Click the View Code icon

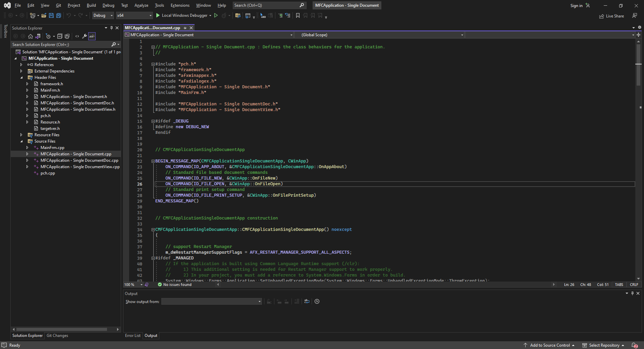coord(77,36)
